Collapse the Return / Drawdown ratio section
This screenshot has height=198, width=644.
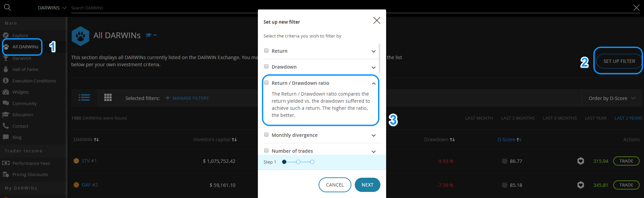(374, 83)
